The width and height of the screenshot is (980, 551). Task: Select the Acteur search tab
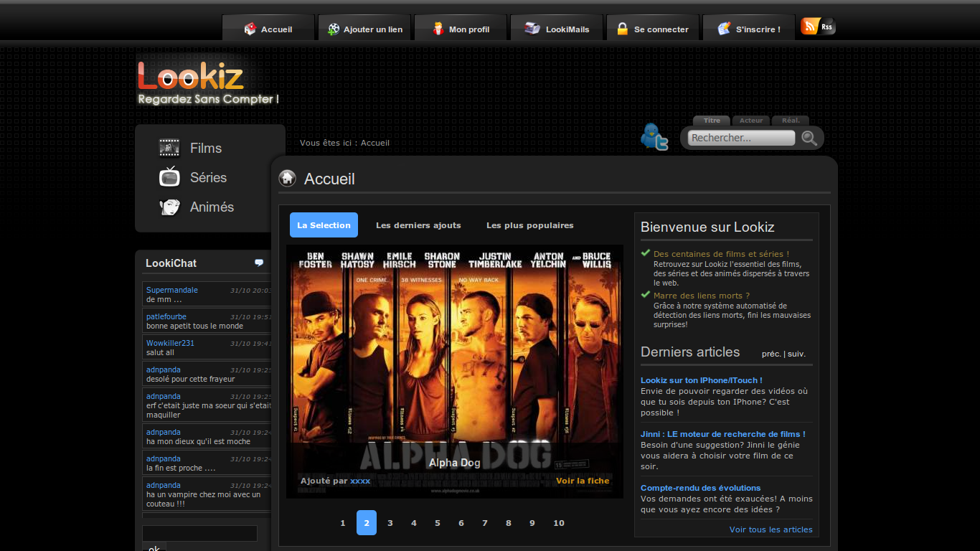[x=751, y=121]
